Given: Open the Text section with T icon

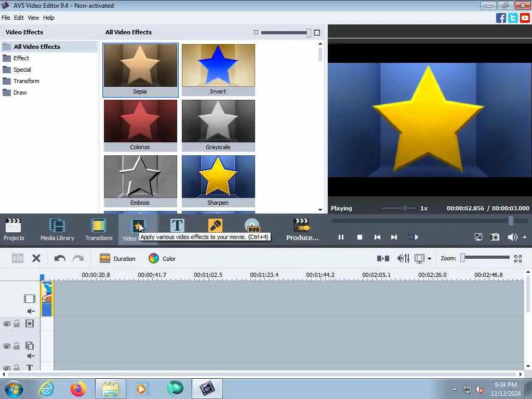Looking at the screenshot, I should click(x=177, y=225).
